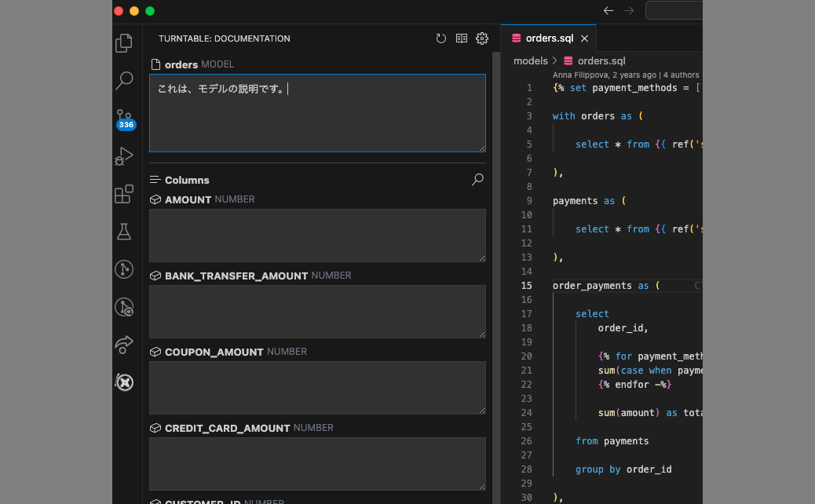The height and width of the screenshot is (504, 815).
Task: Go forward with the navigation arrow
Action: (x=629, y=10)
